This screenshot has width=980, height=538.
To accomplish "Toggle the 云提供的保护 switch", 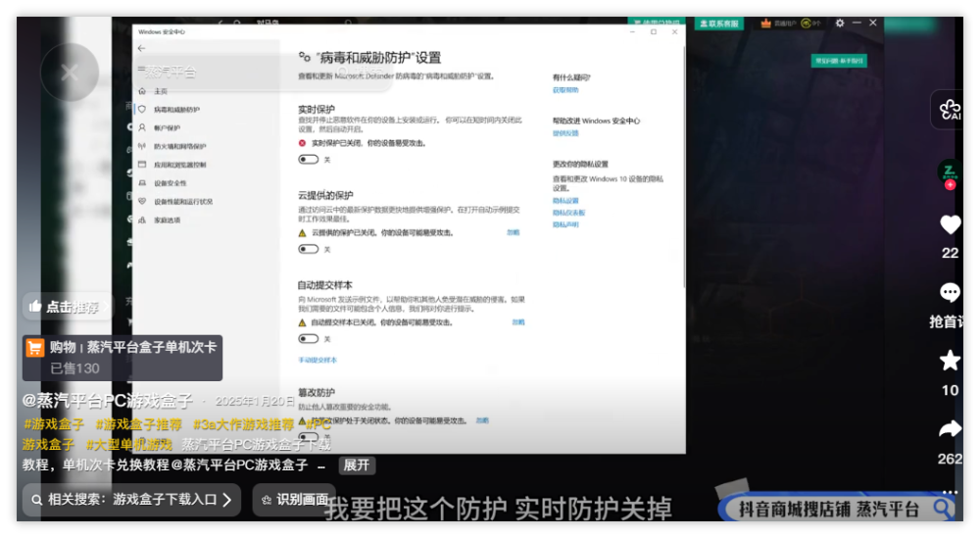I will 308,249.
